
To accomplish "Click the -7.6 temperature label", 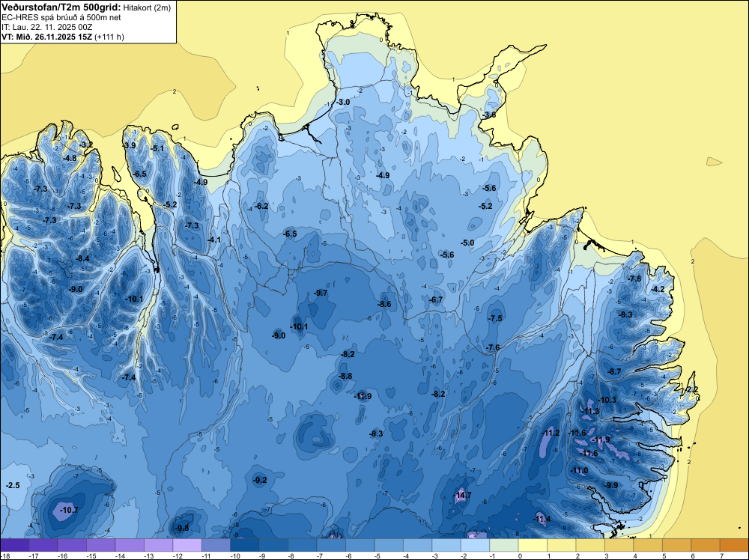I will click(x=493, y=347).
